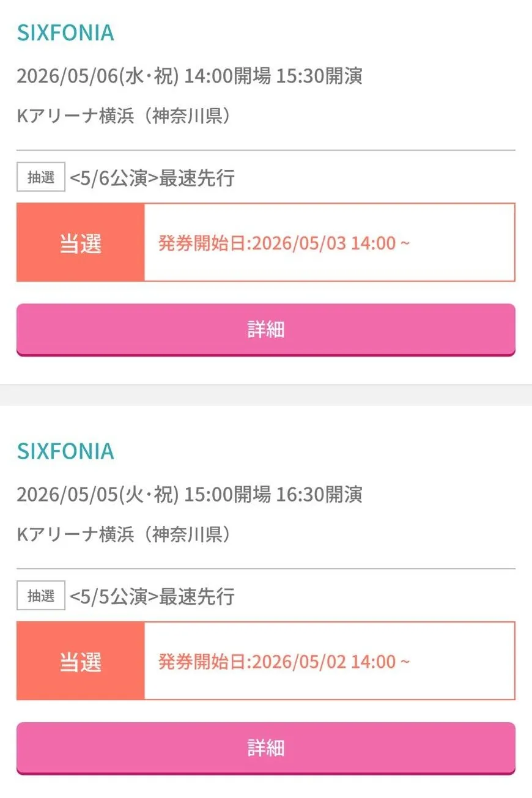
Task: Tap the 16:30開演 start time
Action: click(319, 494)
